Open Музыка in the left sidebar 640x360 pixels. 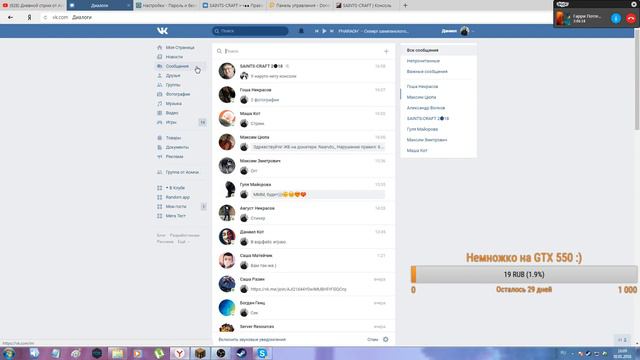(x=174, y=104)
